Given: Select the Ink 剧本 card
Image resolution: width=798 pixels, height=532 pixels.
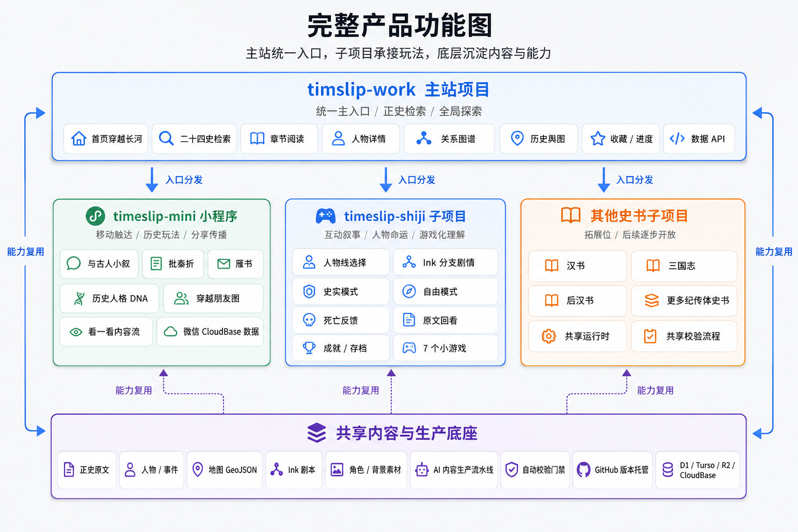Looking at the screenshot, I should (294, 470).
